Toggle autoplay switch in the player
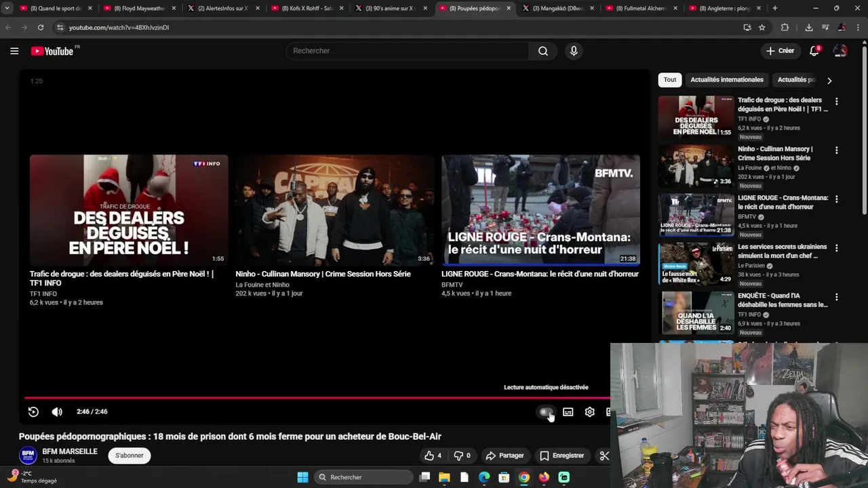Screen dimensions: 868x488 [x=546, y=411]
